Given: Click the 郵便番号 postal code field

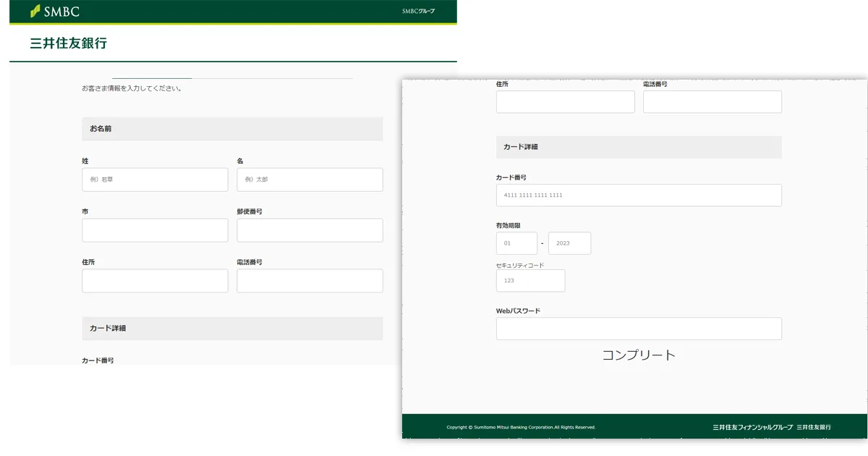Looking at the screenshot, I should click(310, 230).
